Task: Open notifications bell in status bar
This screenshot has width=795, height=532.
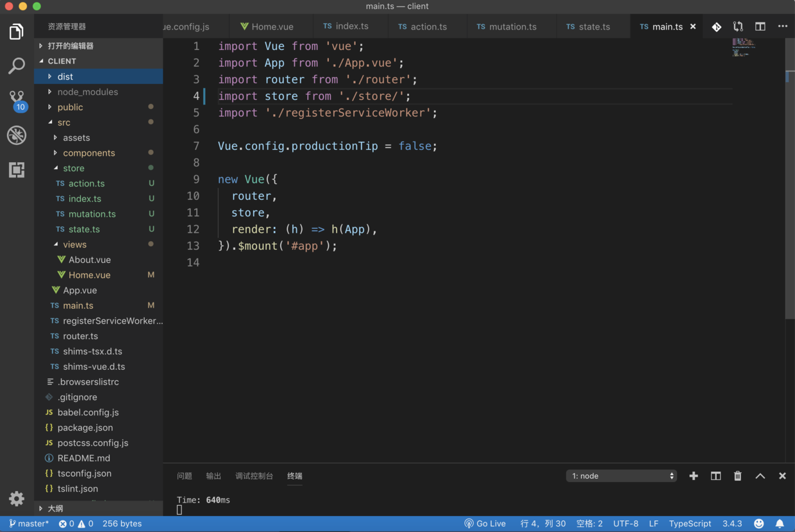Action: (780, 524)
